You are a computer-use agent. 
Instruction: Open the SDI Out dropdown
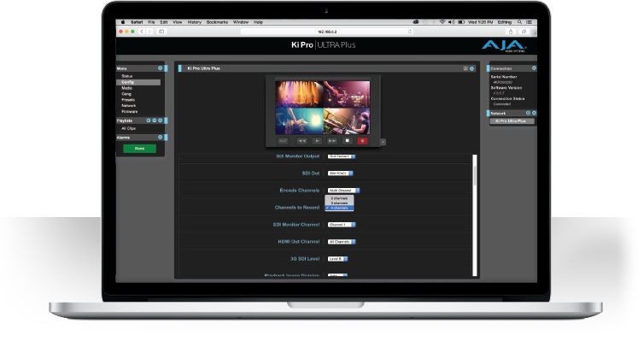(340, 173)
